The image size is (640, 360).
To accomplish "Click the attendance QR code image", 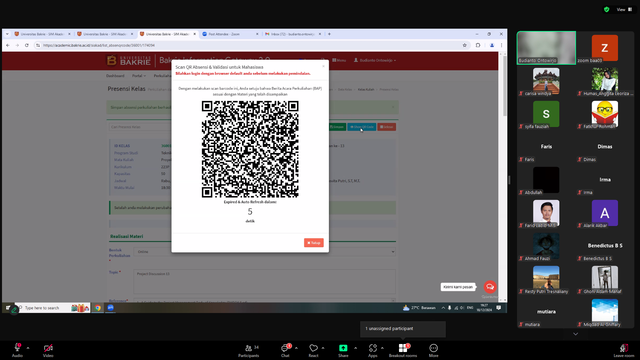I will (x=250, y=149).
